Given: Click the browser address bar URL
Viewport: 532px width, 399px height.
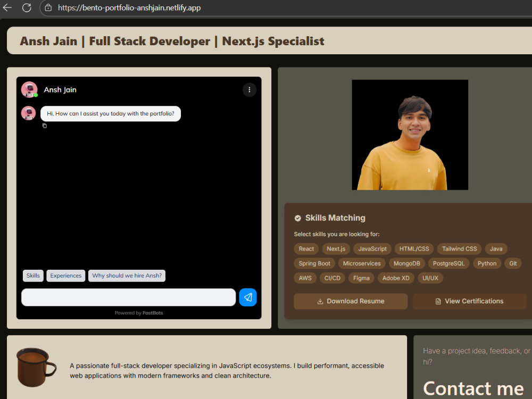Looking at the screenshot, I should (x=129, y=7).
